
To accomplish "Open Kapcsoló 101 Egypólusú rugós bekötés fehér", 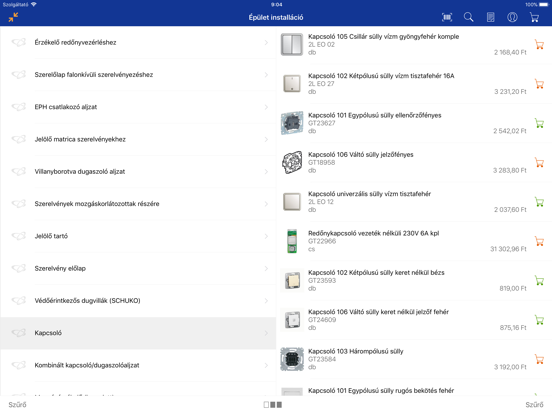I will 381,390.
